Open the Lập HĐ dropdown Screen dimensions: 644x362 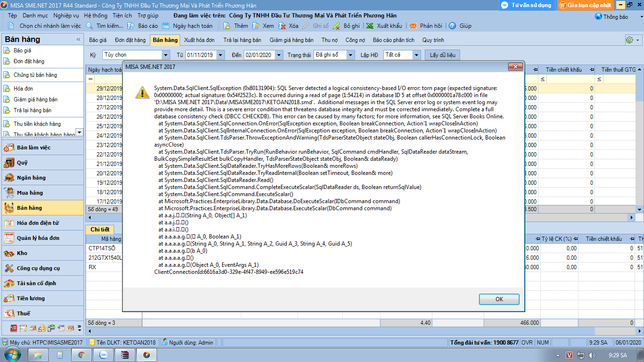pyautogui.click(x=416, y=55)
